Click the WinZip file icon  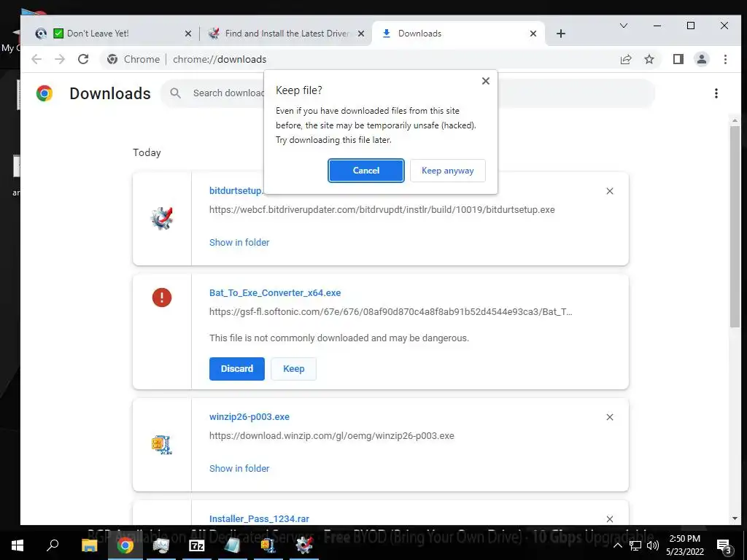coord(161,445)
